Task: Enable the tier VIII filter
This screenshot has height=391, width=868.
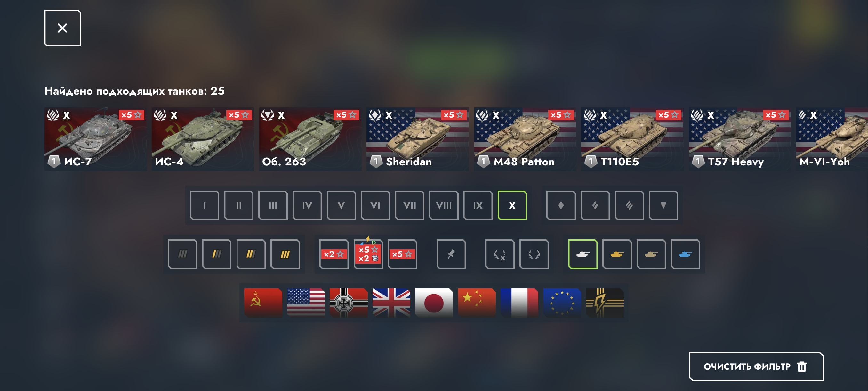Action: [443, 205]
